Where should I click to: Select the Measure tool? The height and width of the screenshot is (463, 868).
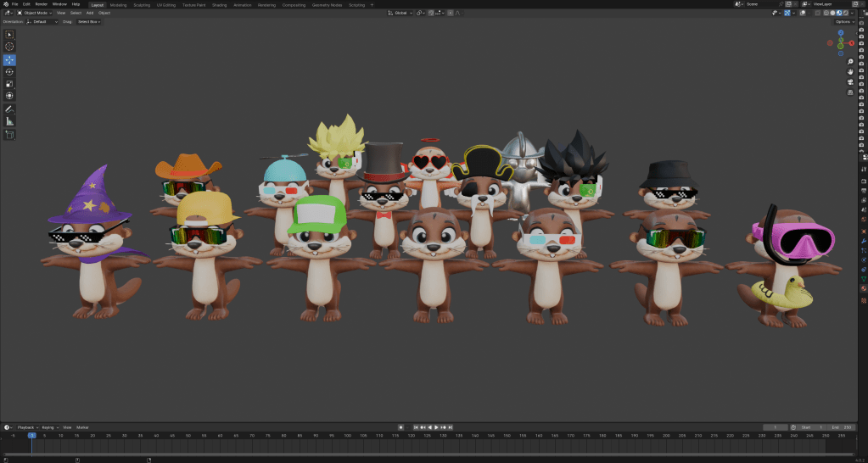(x=9, y=121)
